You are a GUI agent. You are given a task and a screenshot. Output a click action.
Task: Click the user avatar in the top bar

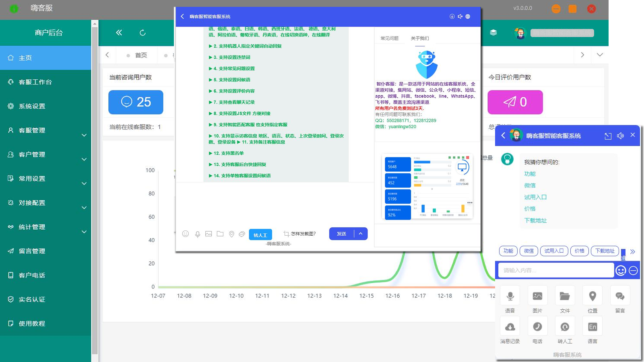coord(520,33)
